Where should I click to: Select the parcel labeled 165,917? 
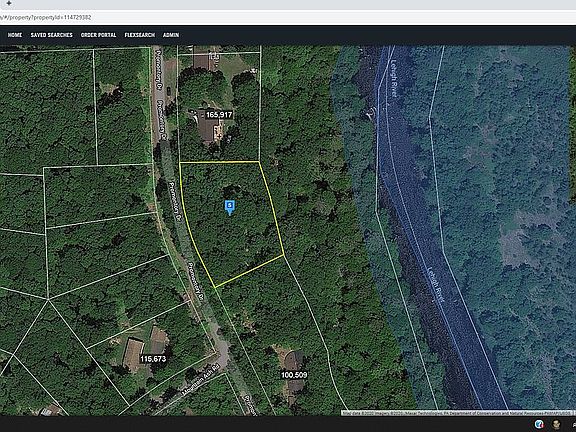tap(219, 115)
